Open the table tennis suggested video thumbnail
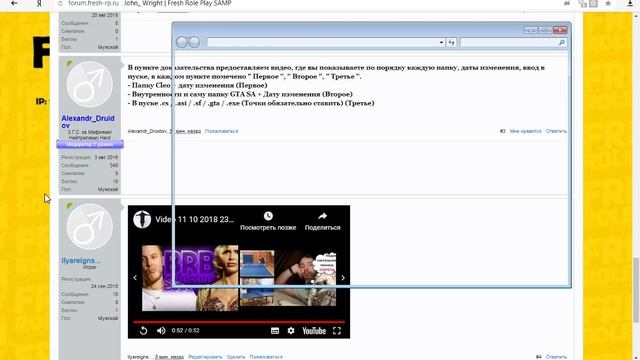 (x=257, y=278)
